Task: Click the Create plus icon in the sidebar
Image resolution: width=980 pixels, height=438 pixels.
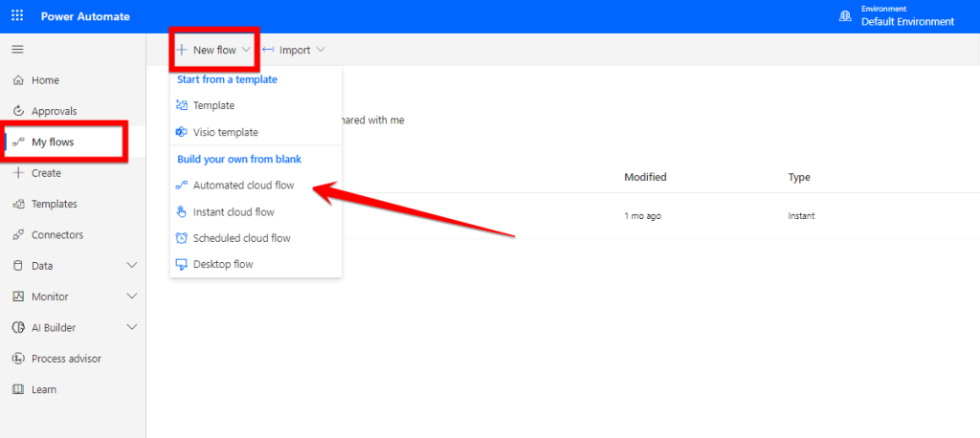Action: click(18, 173)
